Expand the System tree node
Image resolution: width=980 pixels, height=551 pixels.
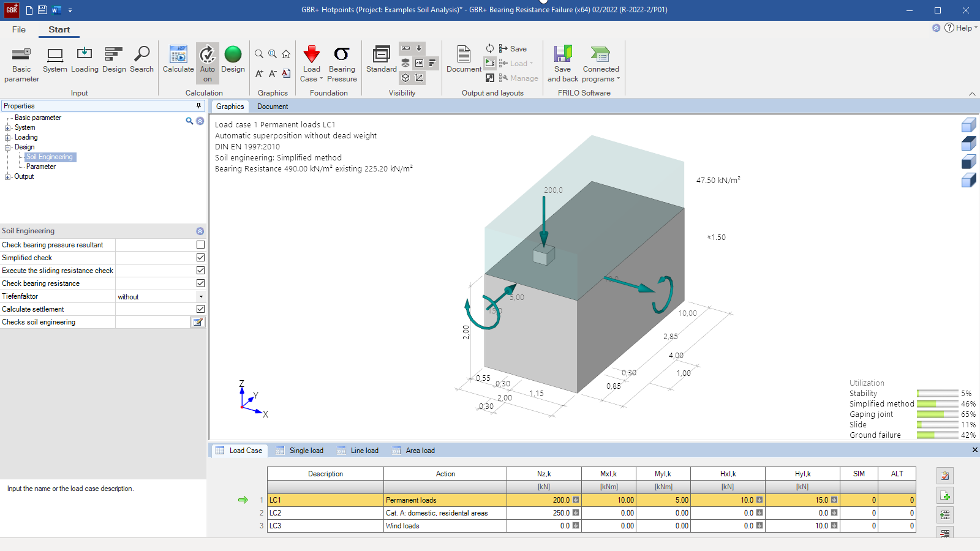pyautogui.click(x=8, y=128)
